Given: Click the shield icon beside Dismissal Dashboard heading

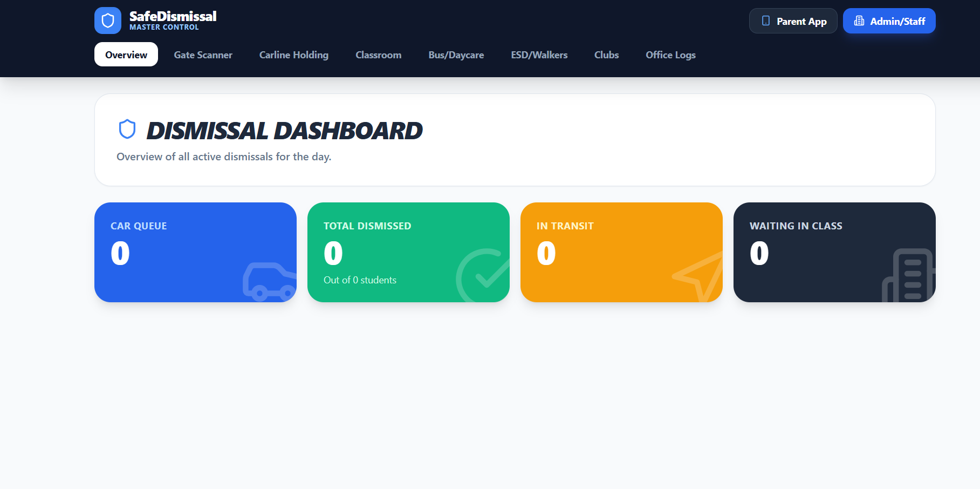Looking at the screenshot, I should tap(127, 130).
